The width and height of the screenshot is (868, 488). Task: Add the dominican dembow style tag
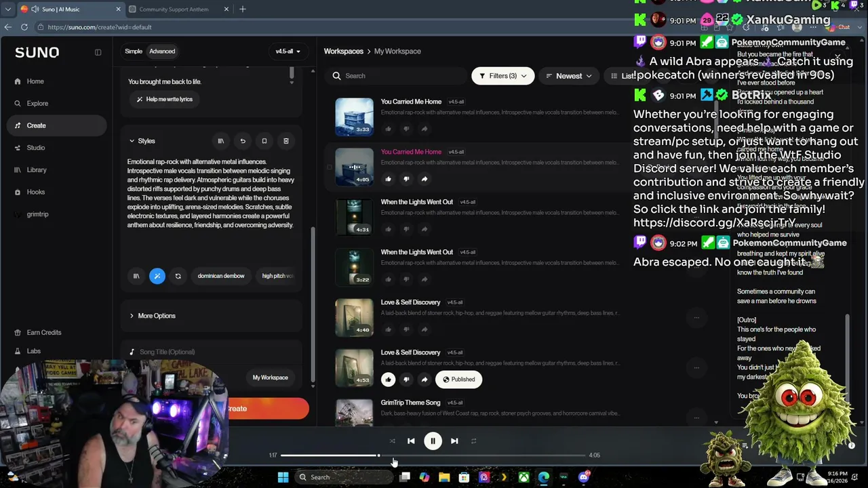tap(221, 276)
